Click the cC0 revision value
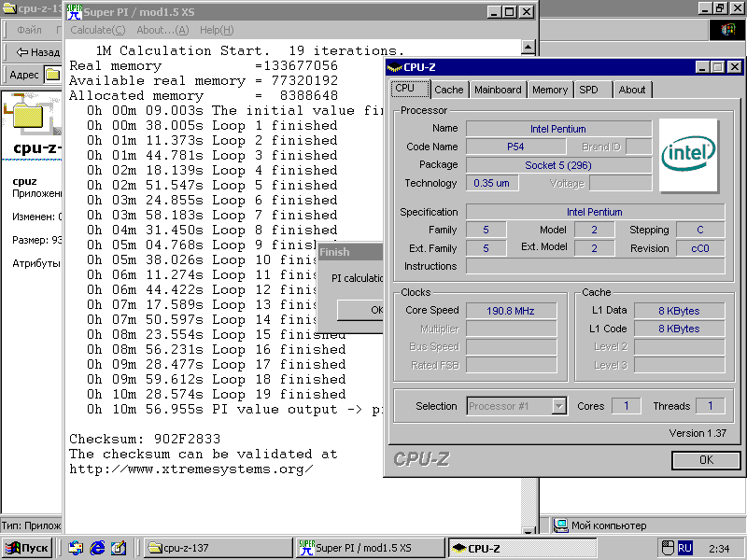Image resolution: width=747 pixels, height=560 pixels. click(x=700, y=248)
